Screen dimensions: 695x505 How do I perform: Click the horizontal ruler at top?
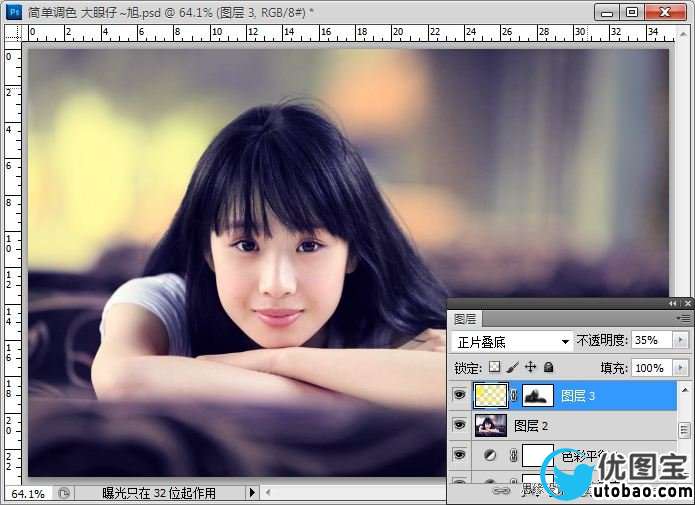click(348, 33)
